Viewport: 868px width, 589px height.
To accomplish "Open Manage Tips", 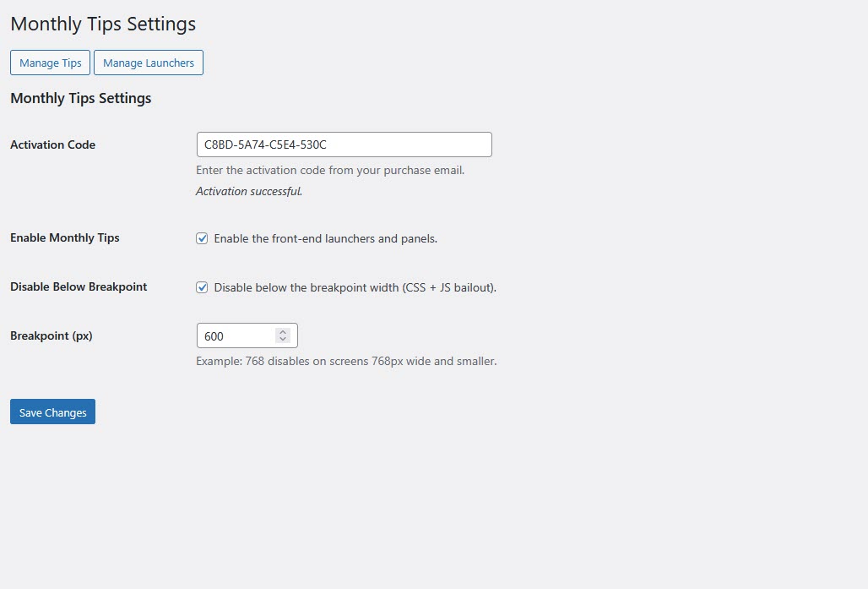I will [x=50, y=63].
